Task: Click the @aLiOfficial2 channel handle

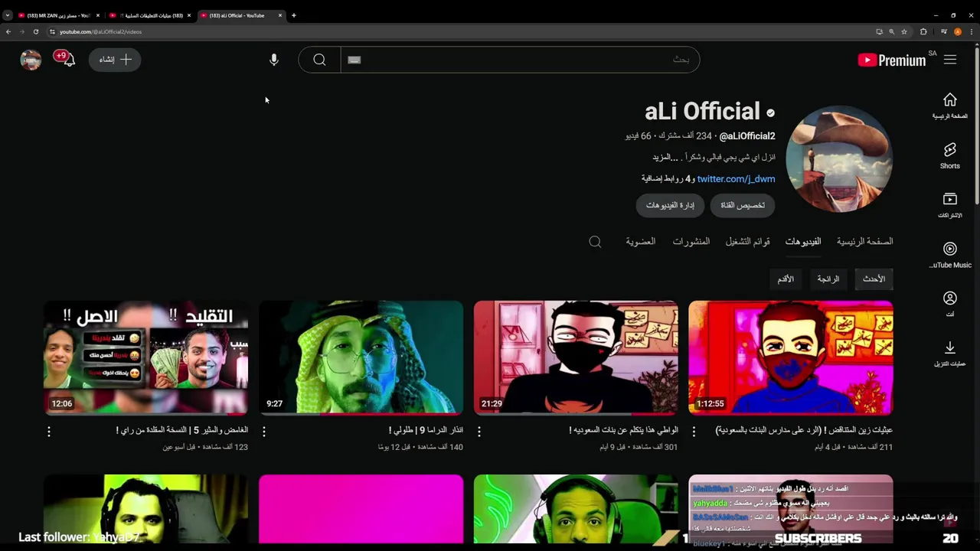Action: (x=747, y=136)
